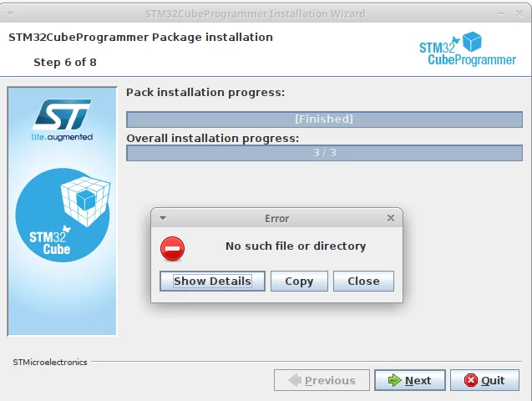Click the Error dialog title bar

coord(277,218)
